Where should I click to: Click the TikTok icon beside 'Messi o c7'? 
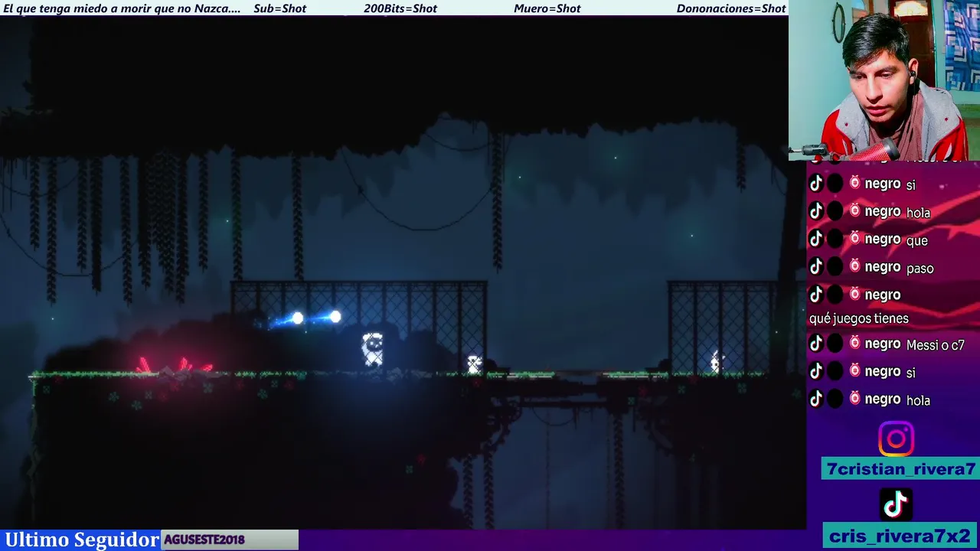(x=816, y=344)
